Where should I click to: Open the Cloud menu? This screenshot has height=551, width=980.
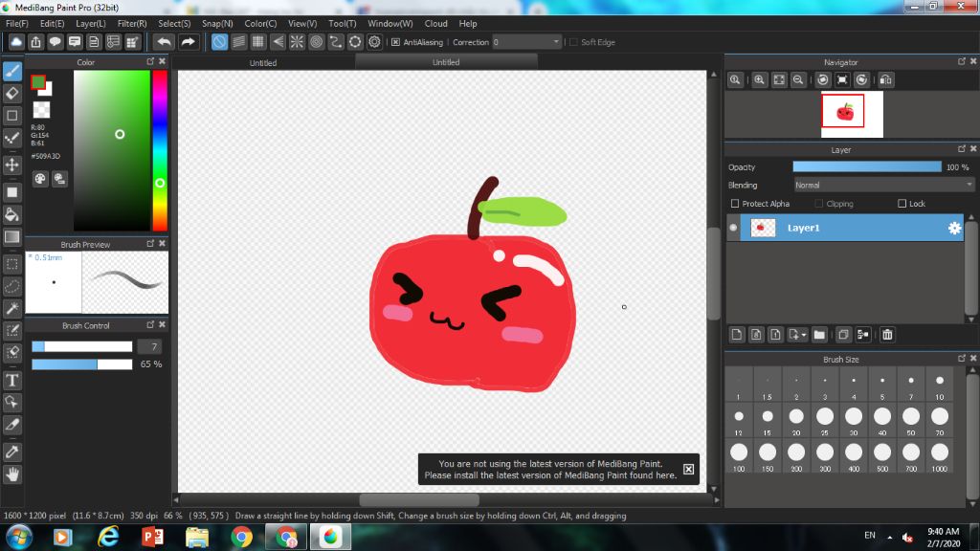pyautogui.click(x=435, y=24)
